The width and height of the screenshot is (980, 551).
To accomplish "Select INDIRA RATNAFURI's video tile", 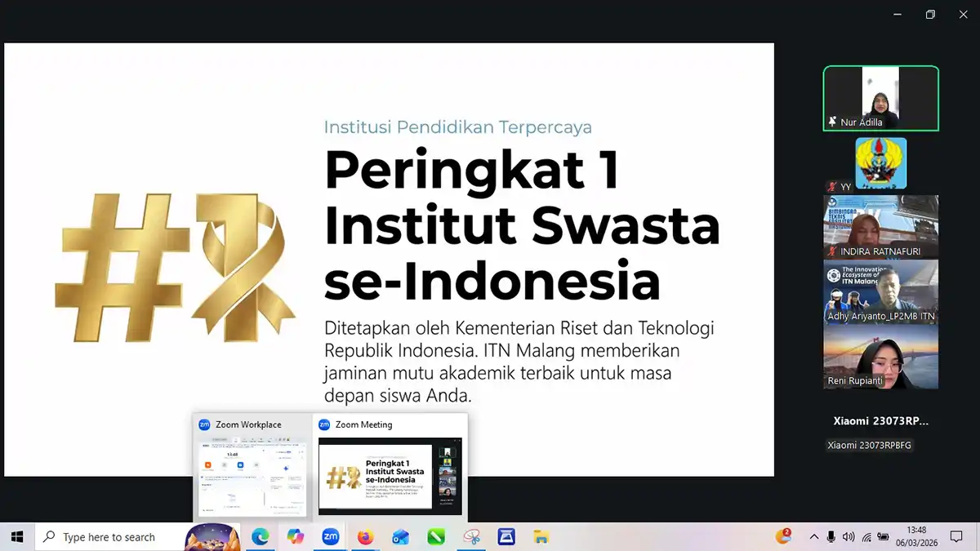I will pos(880,227).
